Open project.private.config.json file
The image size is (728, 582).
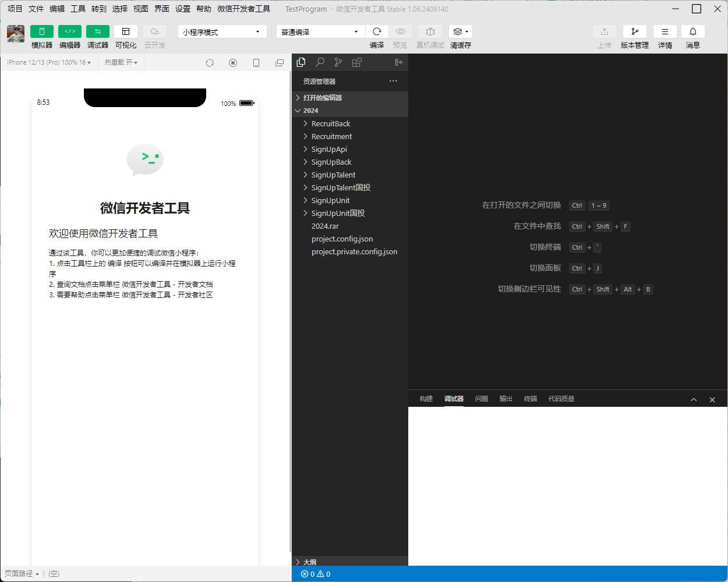click(x=350, y=251)
